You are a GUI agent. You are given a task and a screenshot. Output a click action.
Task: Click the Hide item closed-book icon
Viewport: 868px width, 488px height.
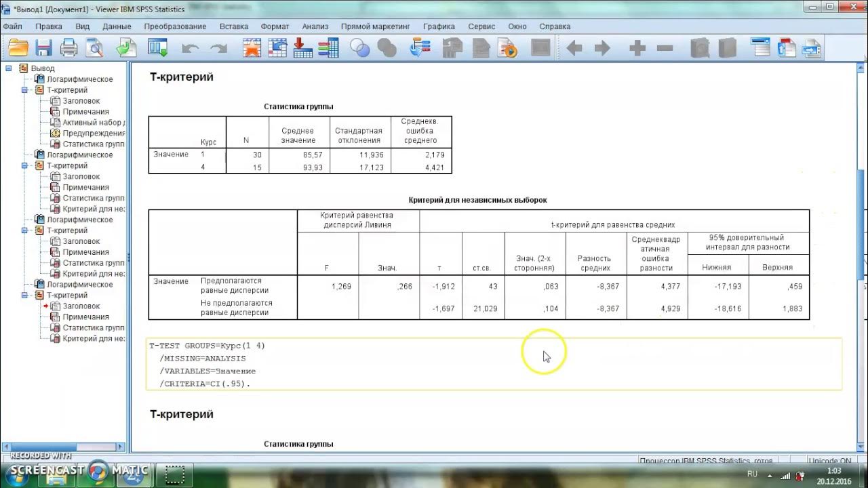(x=726, y=48)
